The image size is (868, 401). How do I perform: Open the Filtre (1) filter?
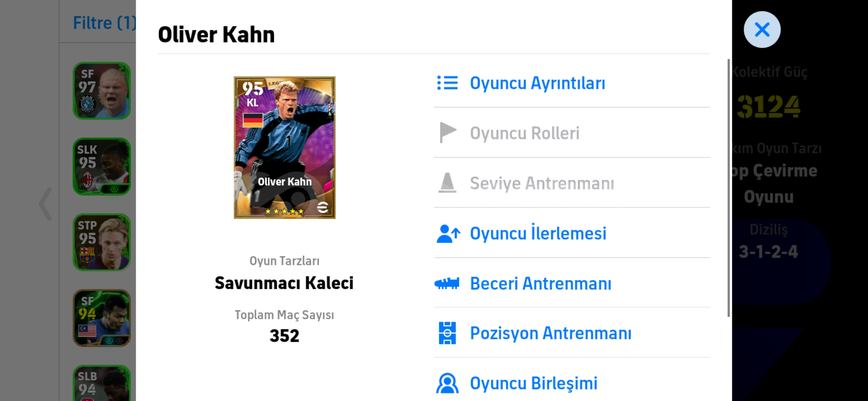(x=104, y=23)
